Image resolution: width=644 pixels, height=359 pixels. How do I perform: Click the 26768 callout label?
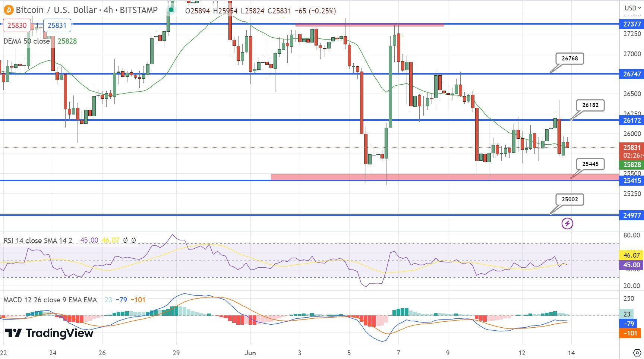point(569,59)
